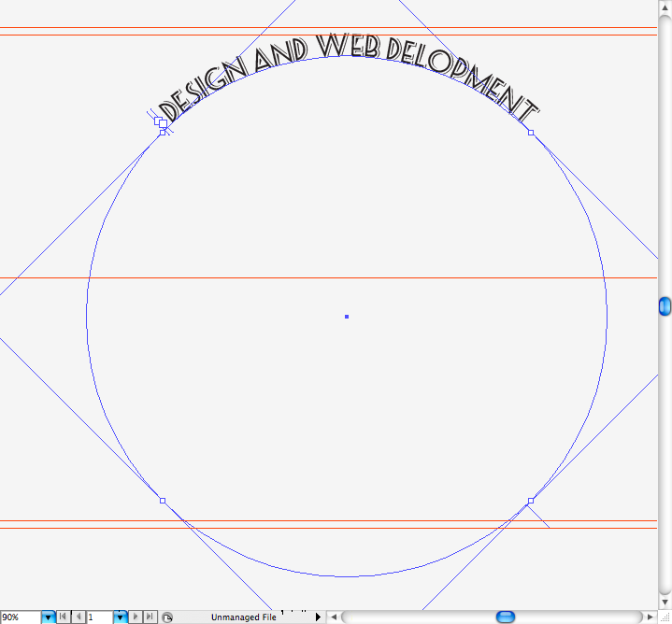Go to next artboard button
Viewport: 672px width, 624px height.
(x=136, y=617)
